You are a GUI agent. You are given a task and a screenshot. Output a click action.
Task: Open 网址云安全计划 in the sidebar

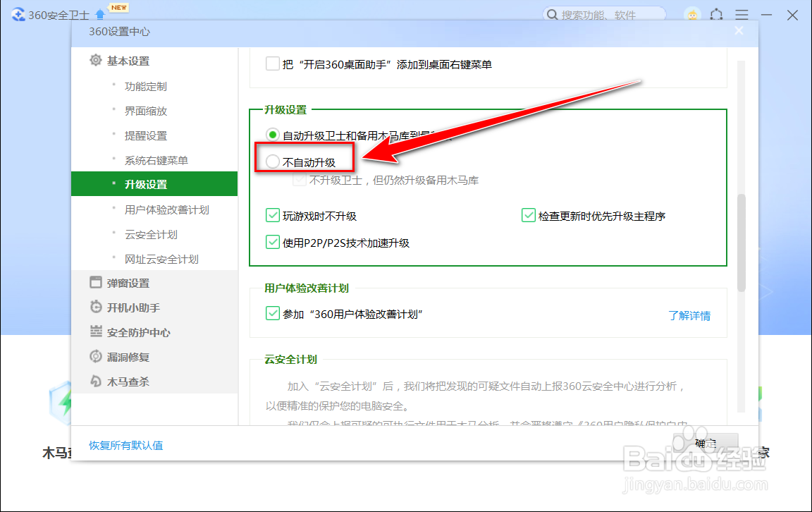[x=161, y=259]
